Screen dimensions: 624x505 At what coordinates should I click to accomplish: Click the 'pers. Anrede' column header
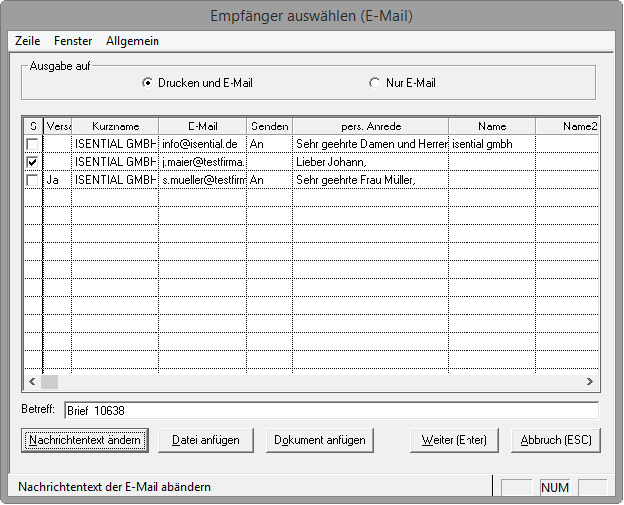(x=370, y=126)
